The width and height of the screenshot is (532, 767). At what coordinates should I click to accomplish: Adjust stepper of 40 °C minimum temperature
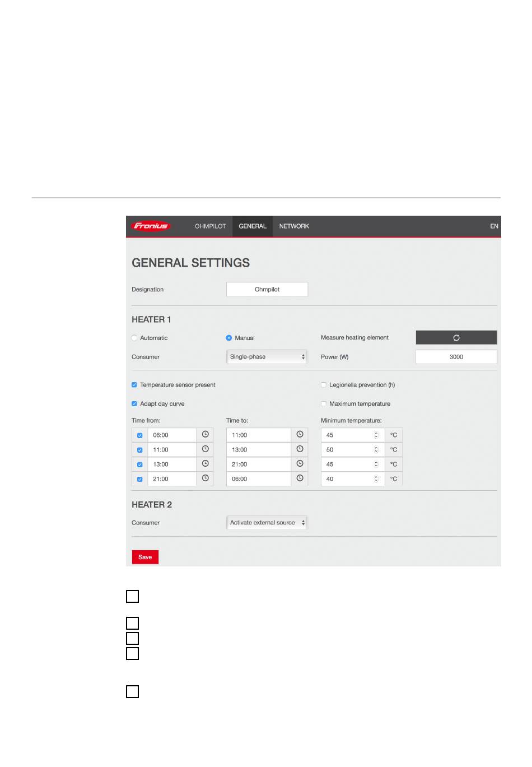(x=376, y=478)
